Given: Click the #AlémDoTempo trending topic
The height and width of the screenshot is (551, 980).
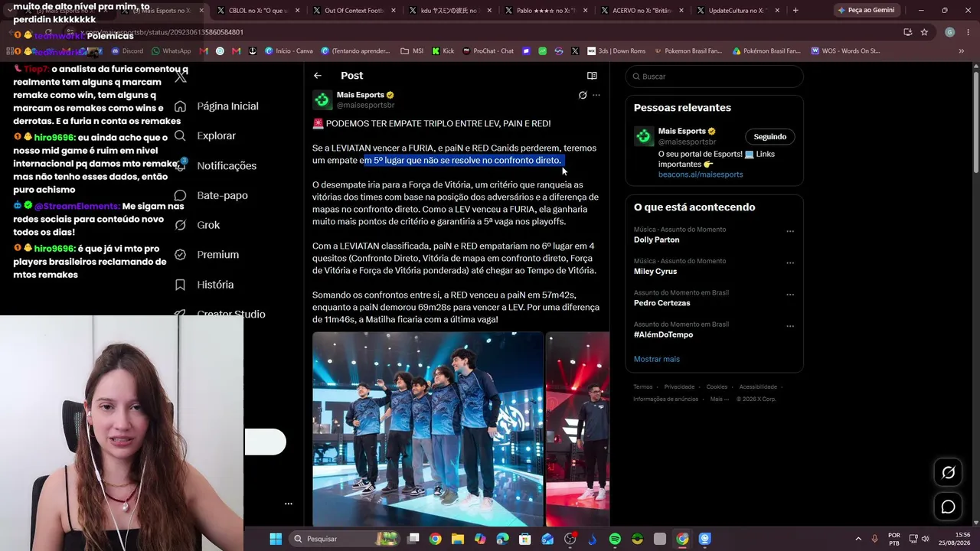Looking at the screenshot, I should (x=664, y=334).
